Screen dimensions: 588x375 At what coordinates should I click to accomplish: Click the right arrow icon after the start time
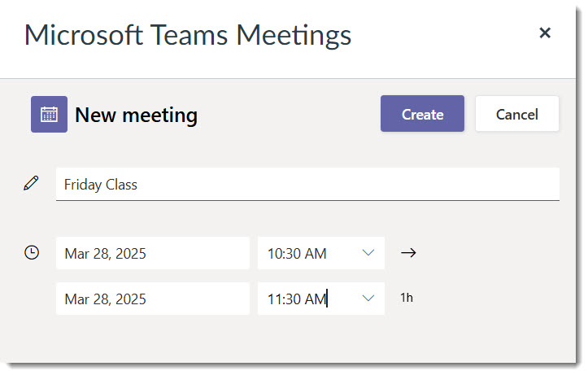point(408,253)
